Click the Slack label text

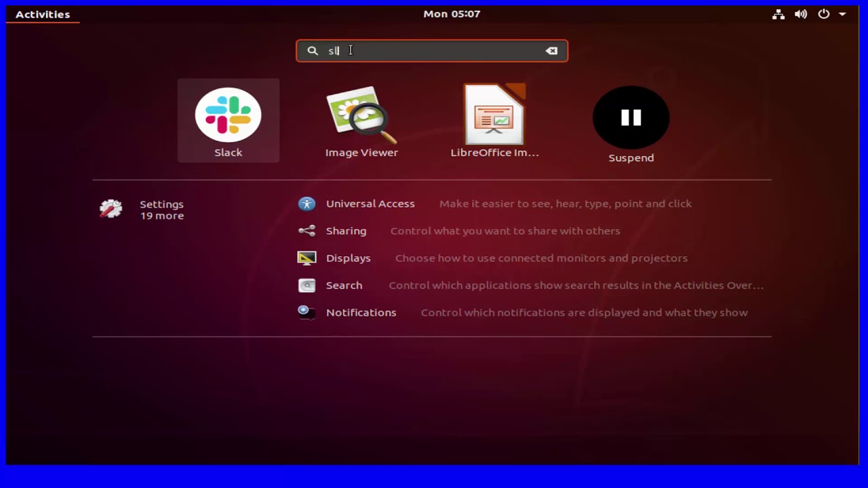[x=228, y=152]
